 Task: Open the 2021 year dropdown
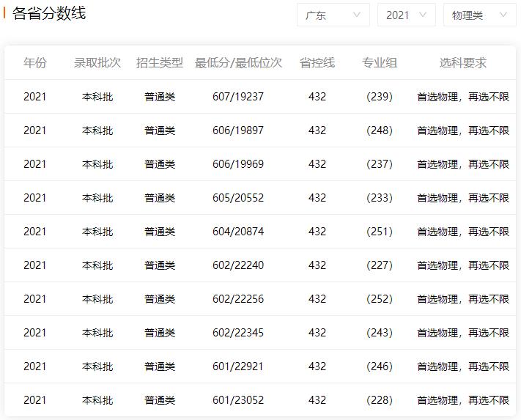pyautogui.click(x=406, y=15)
